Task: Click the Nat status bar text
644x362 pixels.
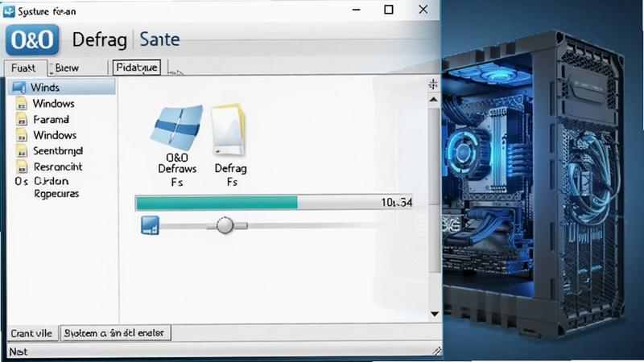Action: pyautogui.click(x=18, y=352)
